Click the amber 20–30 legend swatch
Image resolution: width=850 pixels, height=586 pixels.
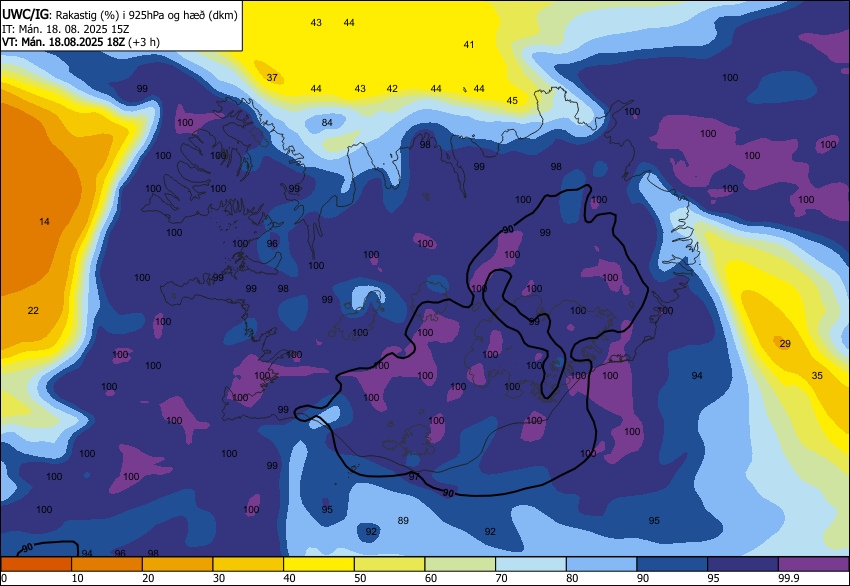[x=177, y=564]
